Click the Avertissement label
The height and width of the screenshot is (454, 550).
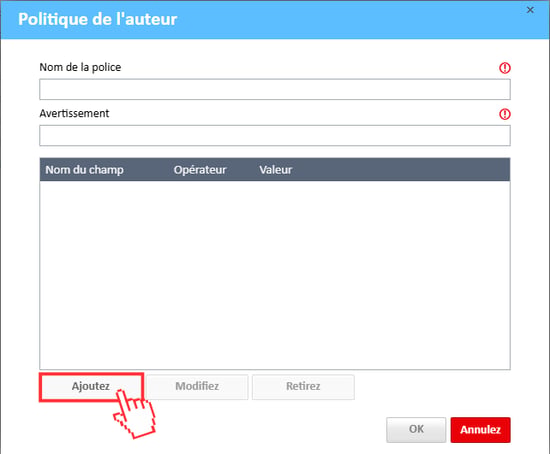tap(74, 113)
